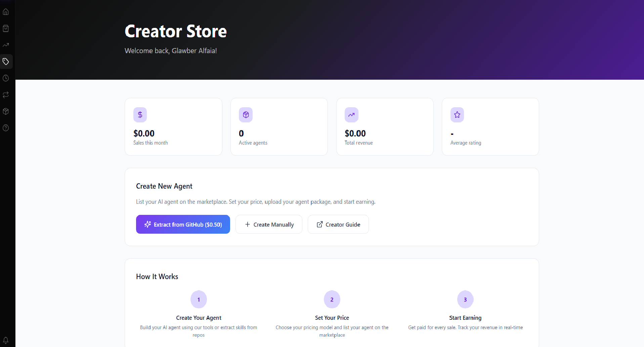Click the trend icon on Total revenue card
This screenshot has height=347, width=644.
coord(351,115)
